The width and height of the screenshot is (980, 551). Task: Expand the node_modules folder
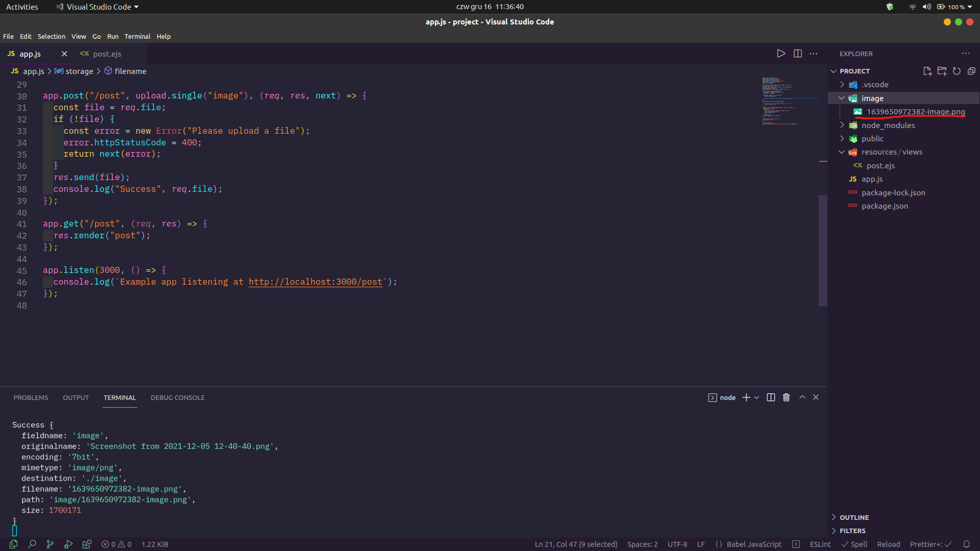tap(903, 126)
